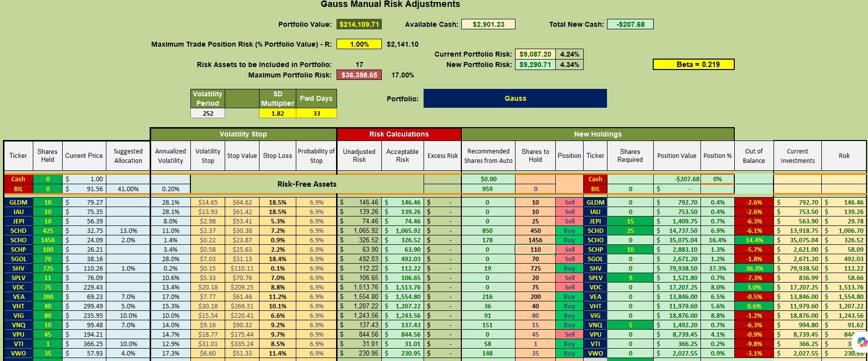Select the yellow 1.00% position risk cell
868x361 pixels.
359,44
